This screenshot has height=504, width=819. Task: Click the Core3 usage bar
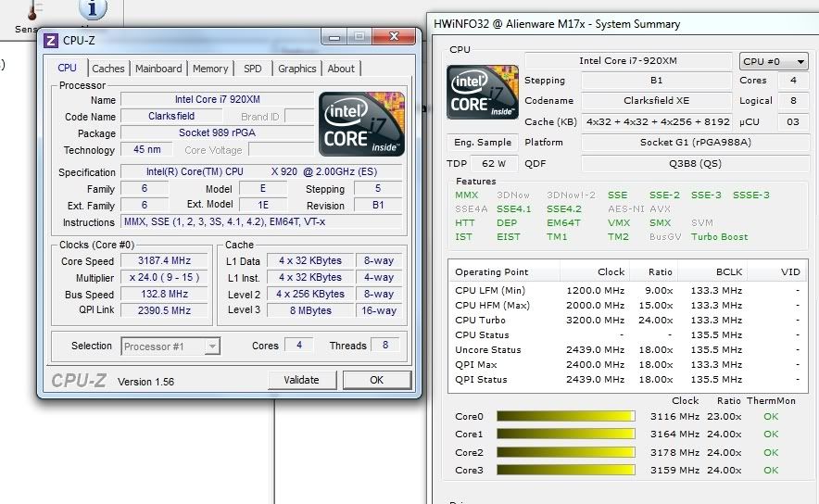click(x=566, y=470)
